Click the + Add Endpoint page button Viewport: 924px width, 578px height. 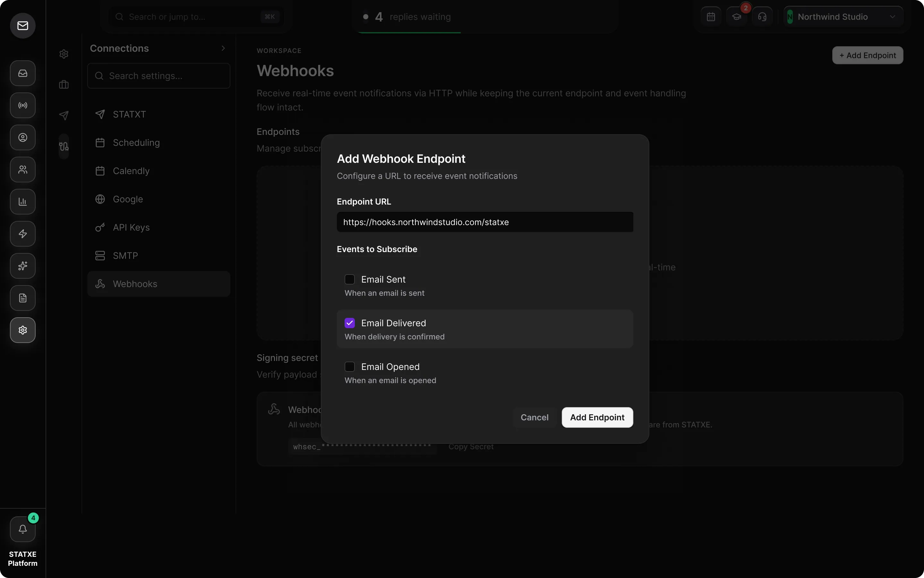868,56
